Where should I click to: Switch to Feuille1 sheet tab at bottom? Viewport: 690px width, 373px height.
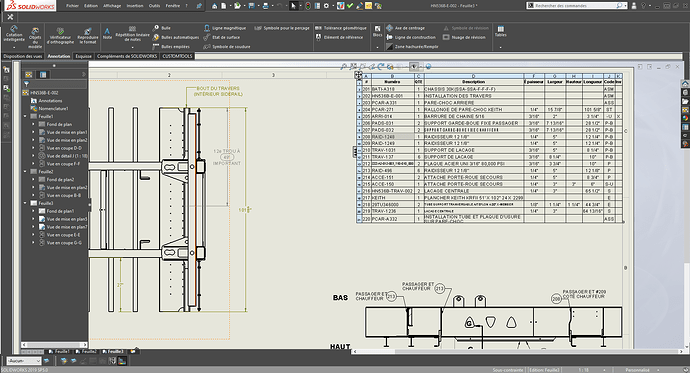point(59,351)
